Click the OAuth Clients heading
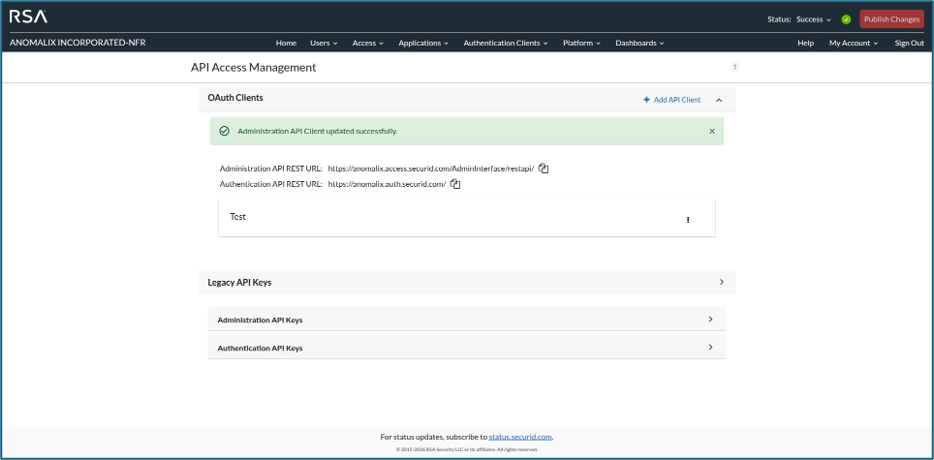Screen dimensions: 934x460 click(235, 97)
